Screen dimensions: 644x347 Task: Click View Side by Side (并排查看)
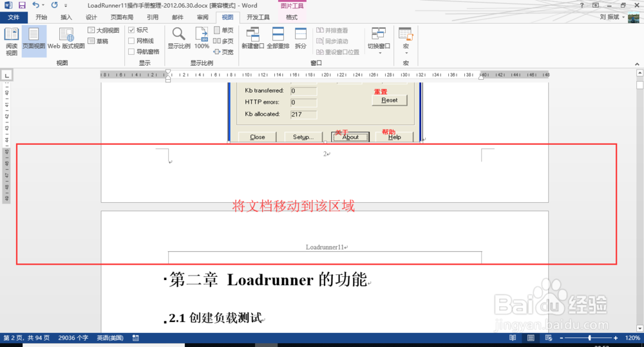(x=332, y=30)
